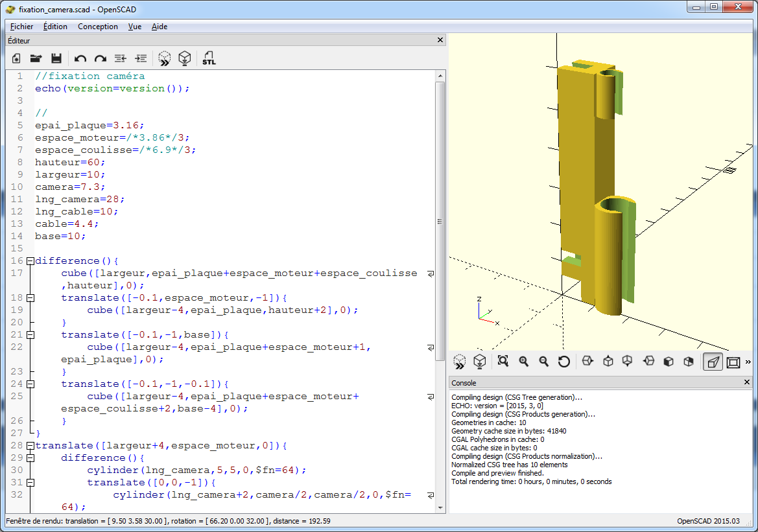Collapse the difference() block at line 16
Viewport: 758px width, 532px height.
click(x=30, y=261)
